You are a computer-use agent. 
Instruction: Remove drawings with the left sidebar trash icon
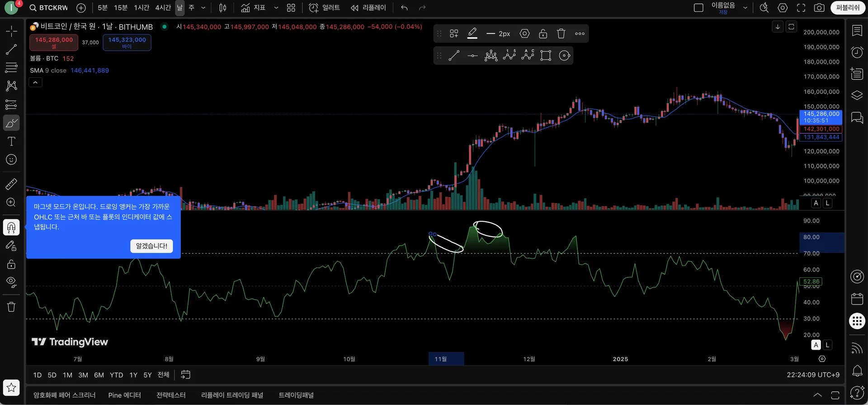coord(11,307)
